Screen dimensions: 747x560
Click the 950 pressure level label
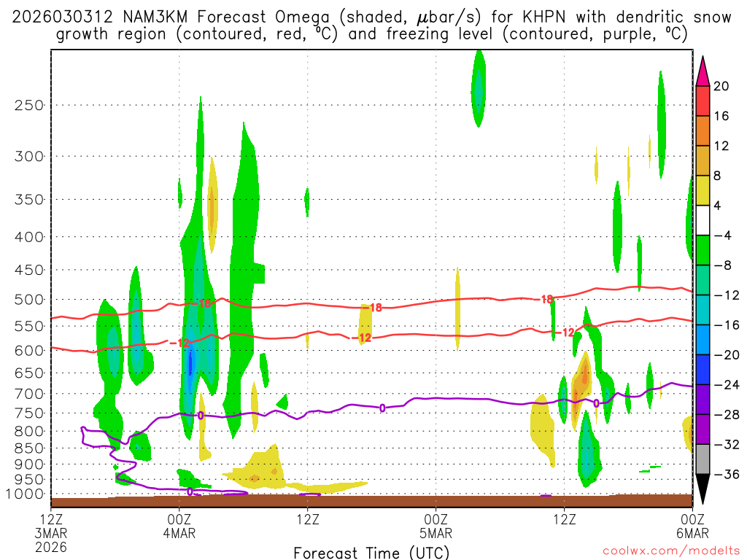[x=29, y=480]
